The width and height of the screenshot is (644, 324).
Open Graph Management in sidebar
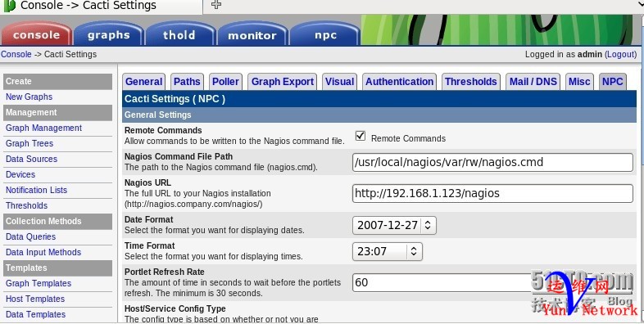pos(44,128)
